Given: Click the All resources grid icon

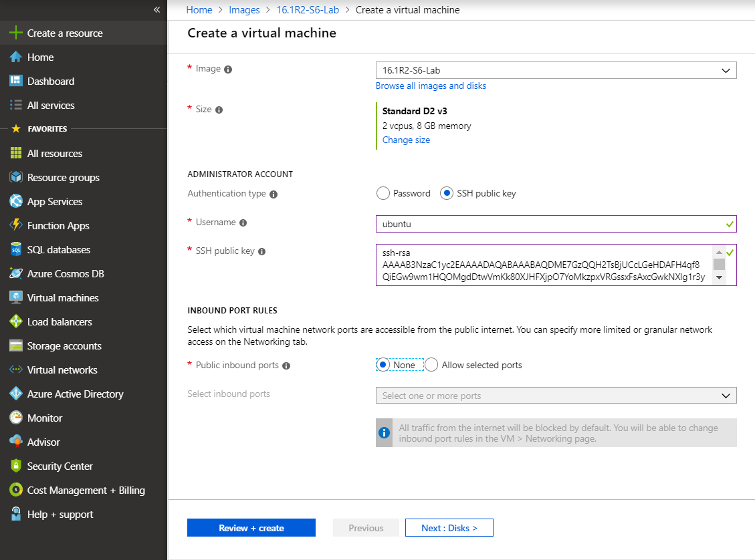Looking at the screenshot, I should tap(16, 153).
